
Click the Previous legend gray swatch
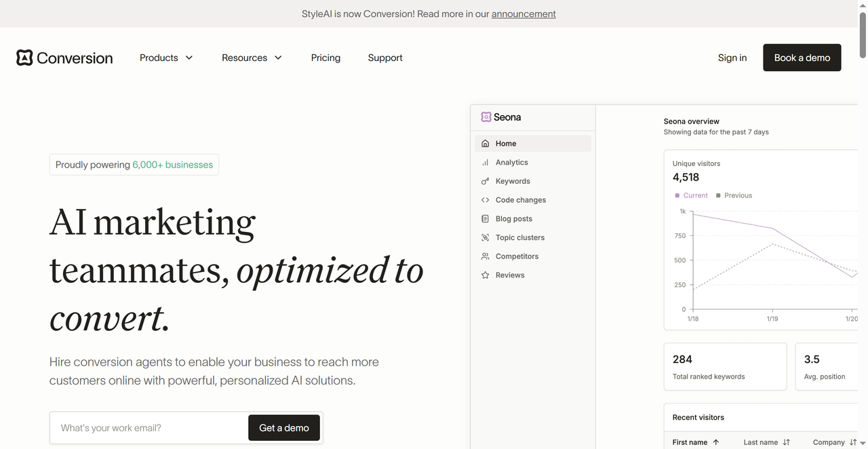pyautogui.click(x=718, y=195)
